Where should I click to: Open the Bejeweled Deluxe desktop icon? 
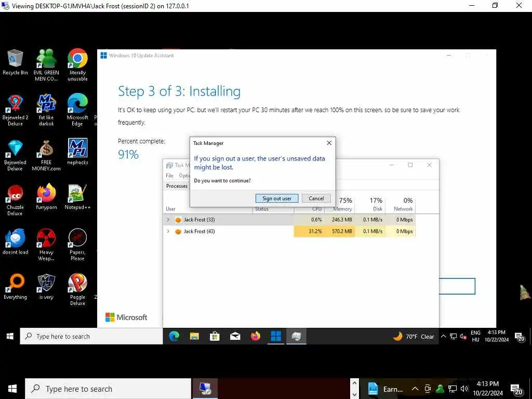pos(15,155)
